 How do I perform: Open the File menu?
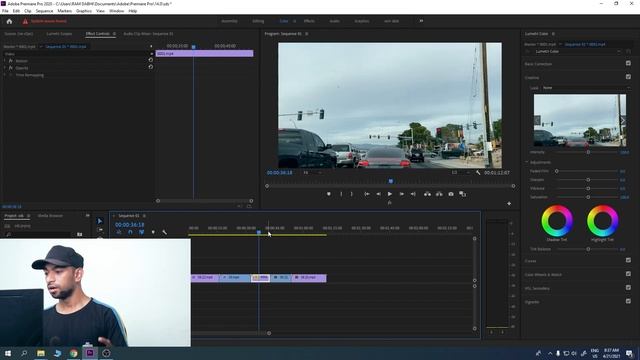click(x=5, y=11)
